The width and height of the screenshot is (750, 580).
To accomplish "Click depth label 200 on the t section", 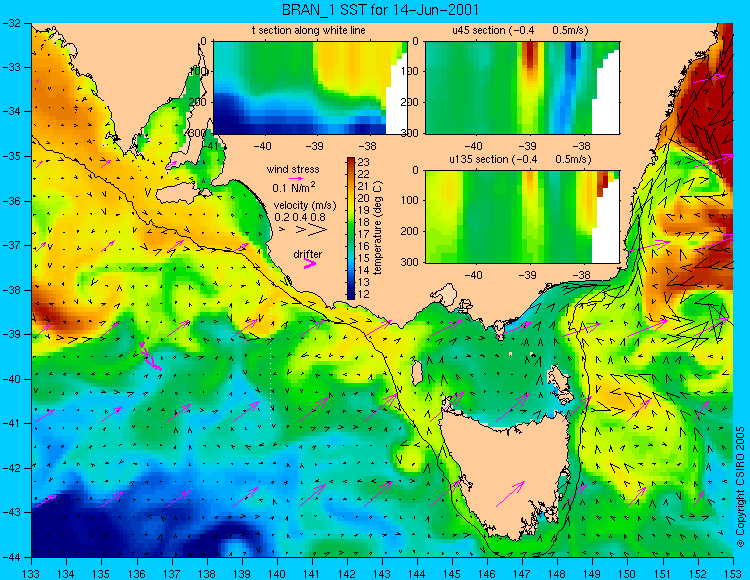I will [200, 102].
